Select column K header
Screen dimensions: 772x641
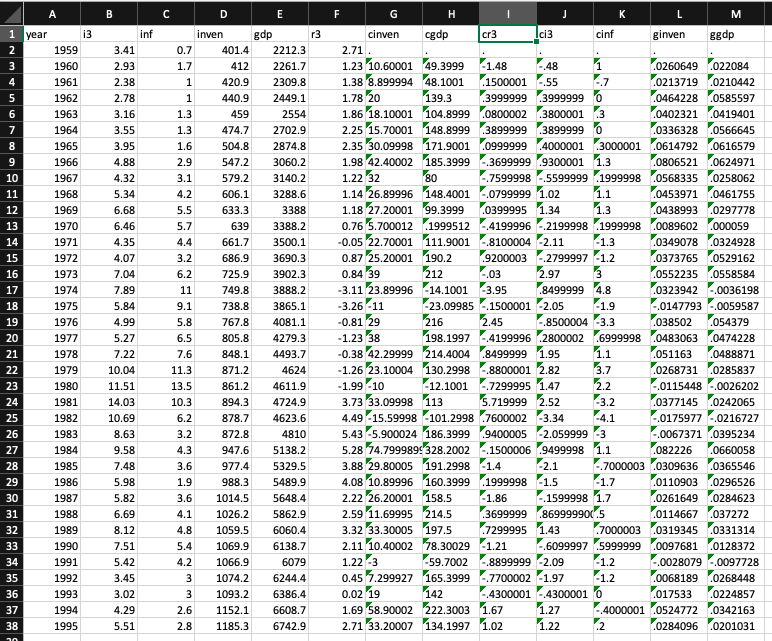coord(622,14)
